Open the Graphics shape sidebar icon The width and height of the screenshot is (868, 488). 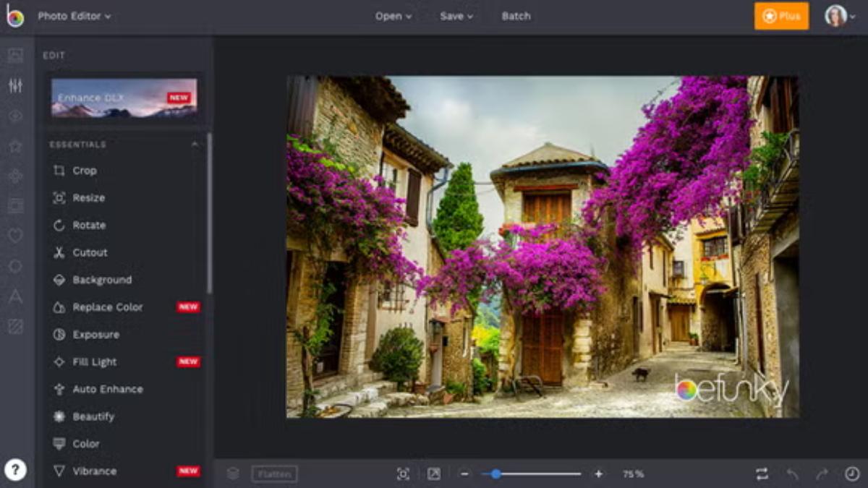click(15, 266)
